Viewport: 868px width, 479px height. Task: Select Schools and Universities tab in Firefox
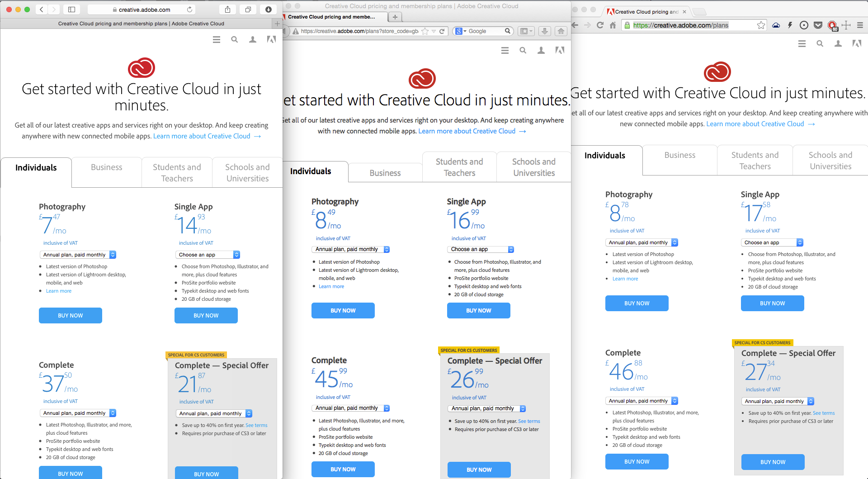coord(534,167)
